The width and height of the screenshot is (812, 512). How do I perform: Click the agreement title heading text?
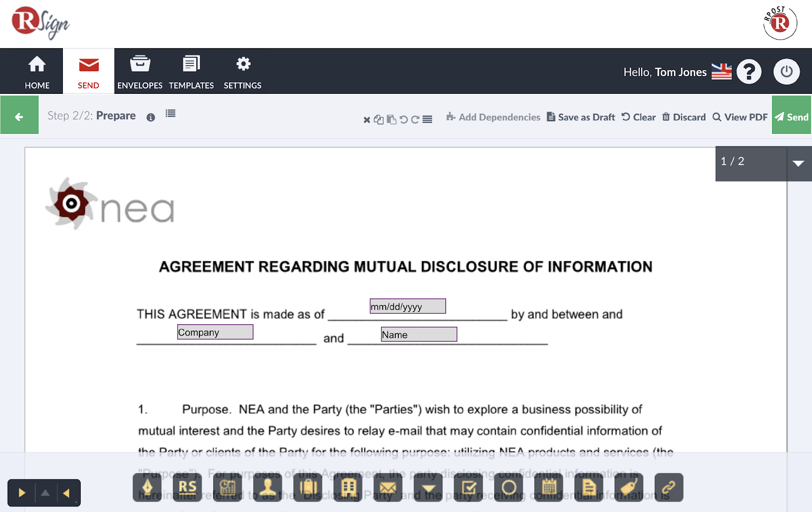tap(405, 266)
